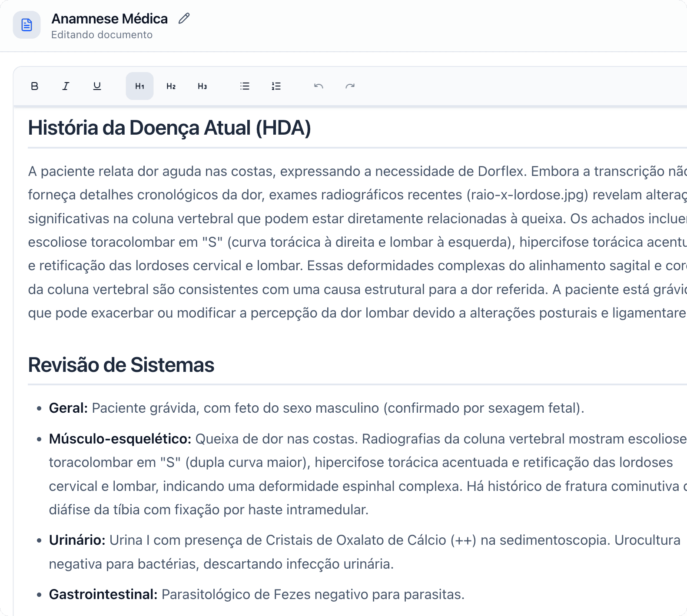Click the Anamnese Médica title
The width and height of the screenshot is (687, 616).
(110, 19)
